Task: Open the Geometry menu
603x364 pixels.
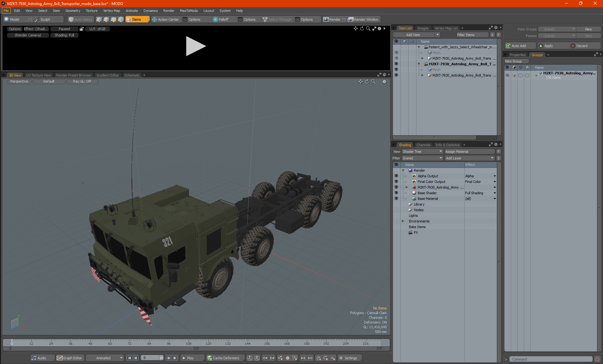Action: click(73, 11)
